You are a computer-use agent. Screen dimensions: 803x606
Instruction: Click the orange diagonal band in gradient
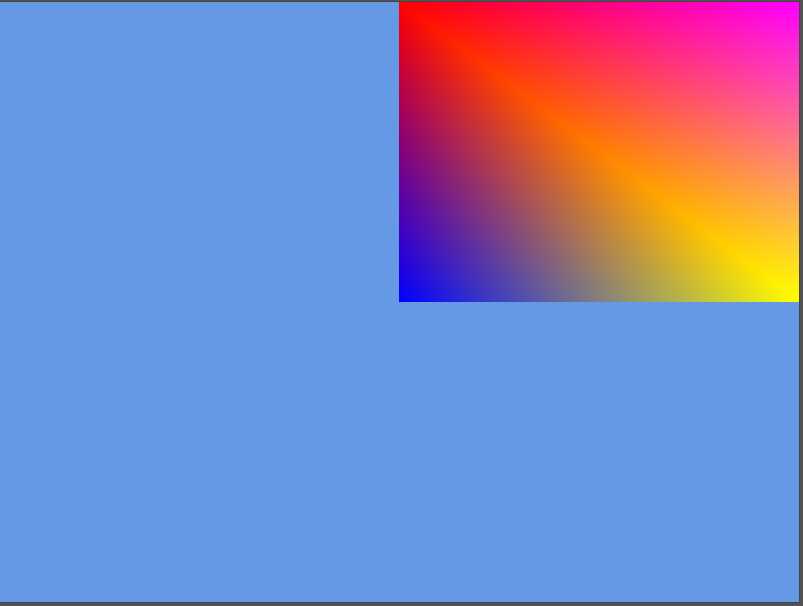point(560,122)
